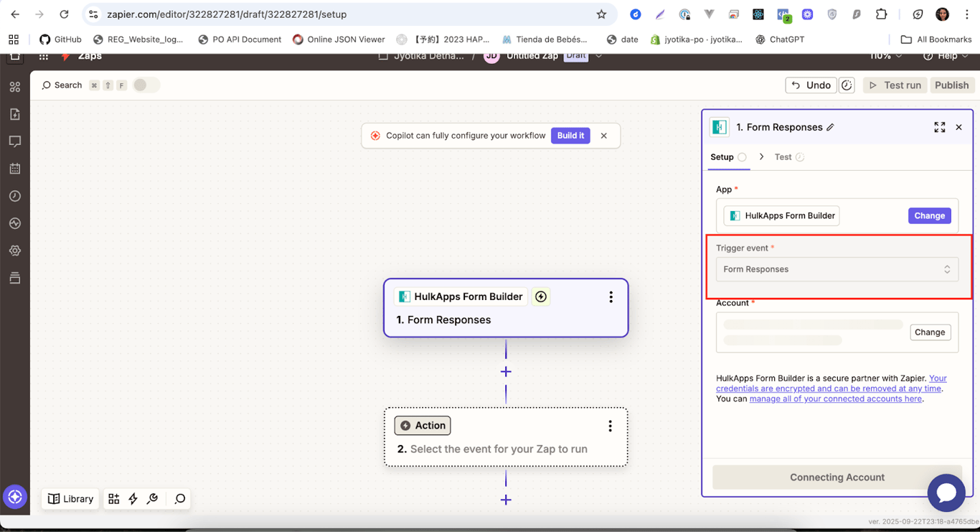Open the 110% zoom dropdown
The width and height of the screenshot is (980, 532).
coord(885,56)
